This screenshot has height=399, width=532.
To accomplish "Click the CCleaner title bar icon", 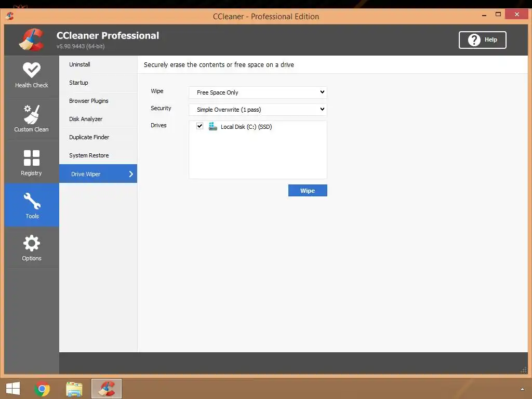I will (10, 16).
